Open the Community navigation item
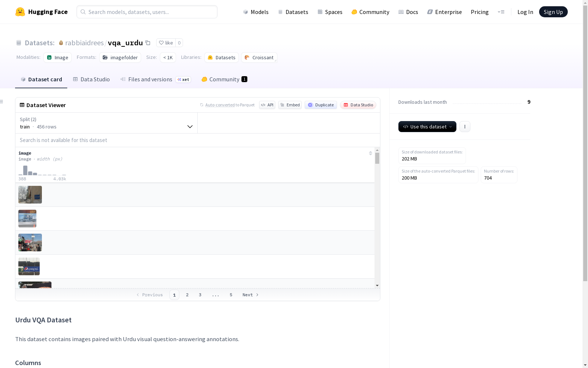The height and width of the screenshot is (368, 588). [370, 12]
